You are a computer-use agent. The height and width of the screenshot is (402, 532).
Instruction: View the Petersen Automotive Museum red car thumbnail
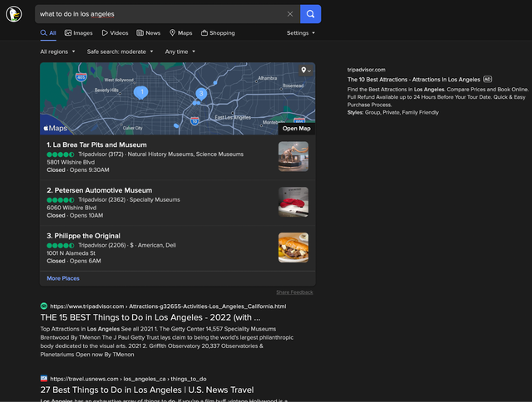tap(293, 202)
